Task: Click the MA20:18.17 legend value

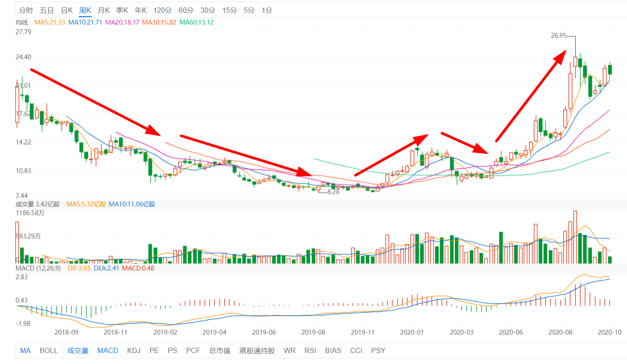Action: tap(123, 22)
